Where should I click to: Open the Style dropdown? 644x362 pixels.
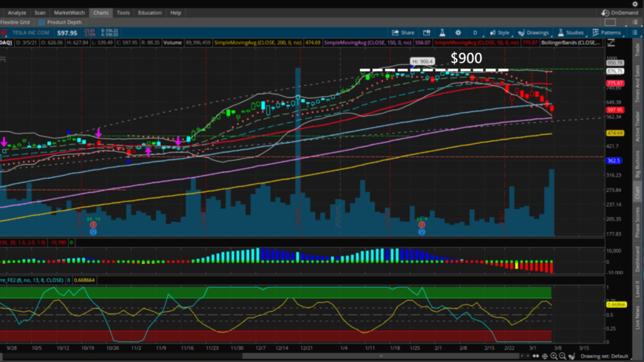[x=500, y=33]
